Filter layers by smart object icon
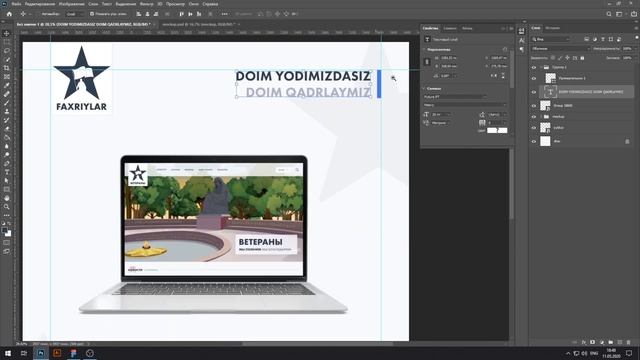The image size is (640, 360). (x=619, y=39)
